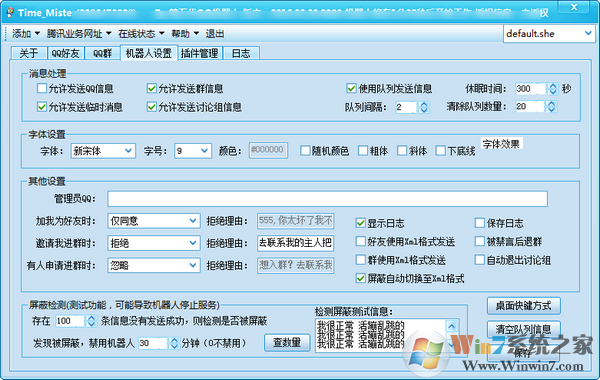
Task: Click the 队列间隔 value field
Action: pos(406,107)
